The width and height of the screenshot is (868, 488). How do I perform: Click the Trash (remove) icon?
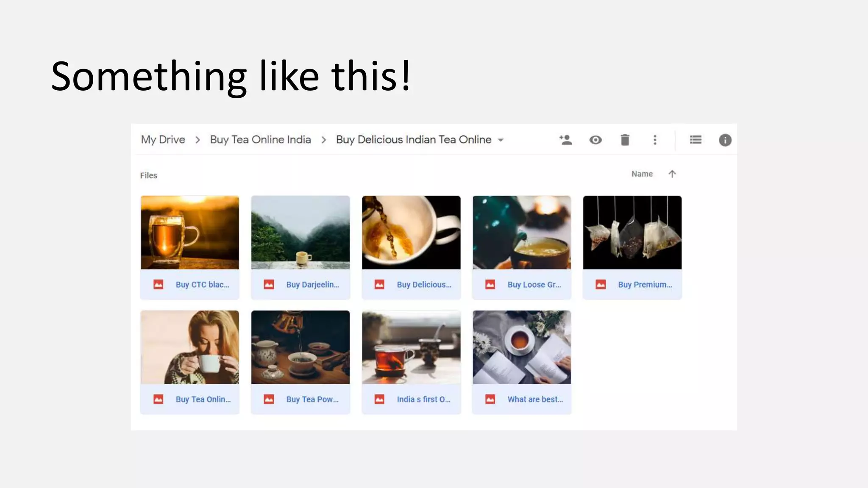point(625,140)
